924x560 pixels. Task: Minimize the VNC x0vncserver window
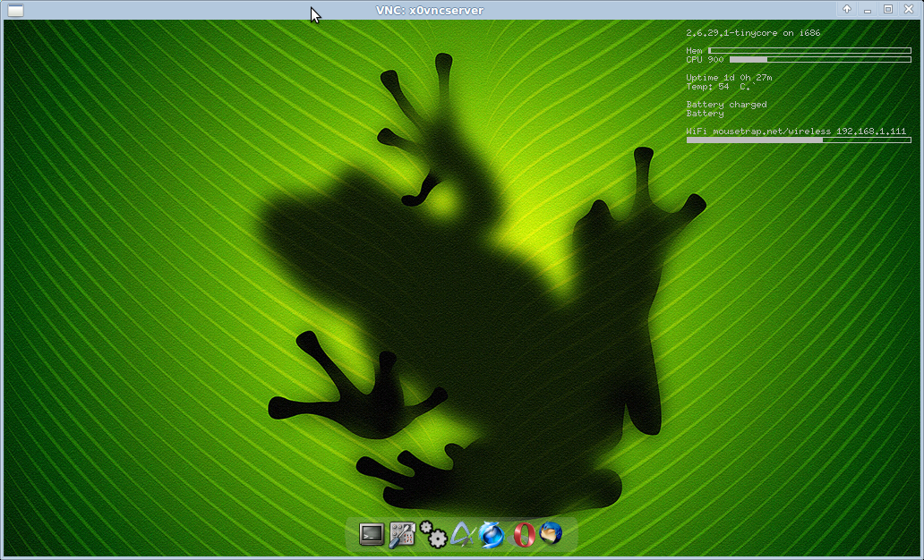click(x=868, y=10)
